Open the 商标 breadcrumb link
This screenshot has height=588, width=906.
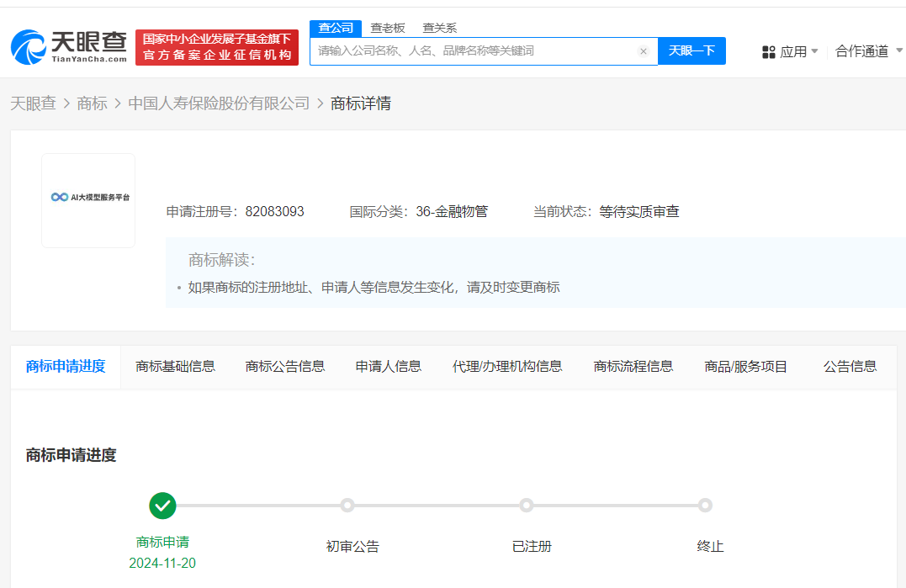point(92,103)
